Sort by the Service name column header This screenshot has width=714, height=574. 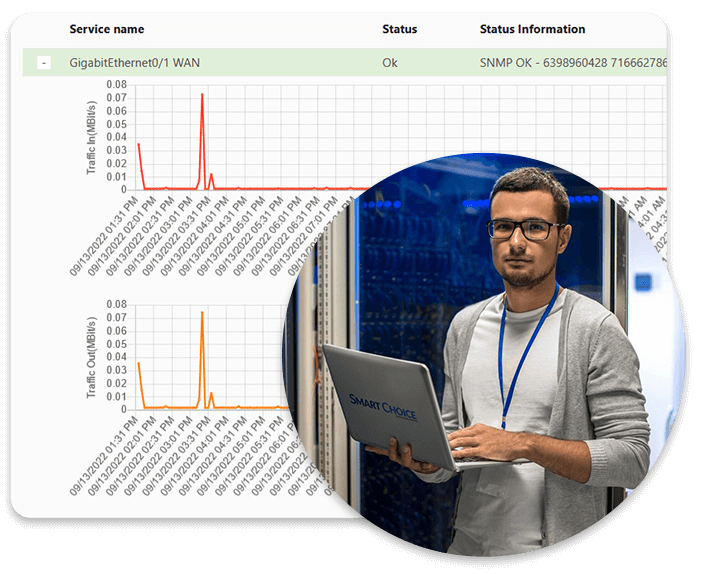(105, 30)
